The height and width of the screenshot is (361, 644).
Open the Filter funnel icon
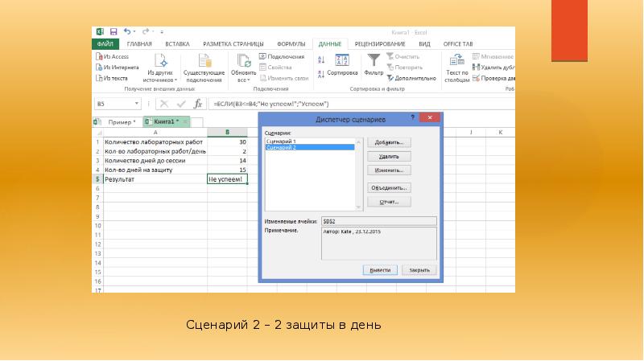[x=374, y=60]
